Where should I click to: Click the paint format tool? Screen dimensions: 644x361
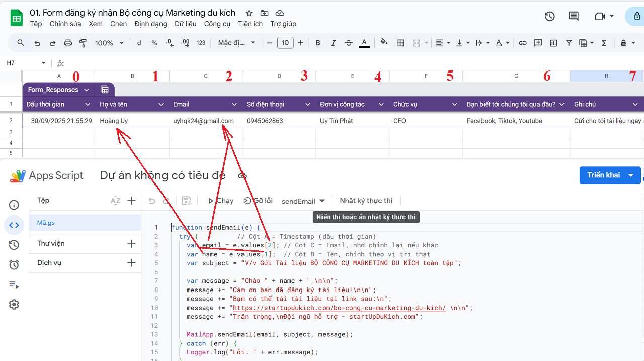[83, 43]
